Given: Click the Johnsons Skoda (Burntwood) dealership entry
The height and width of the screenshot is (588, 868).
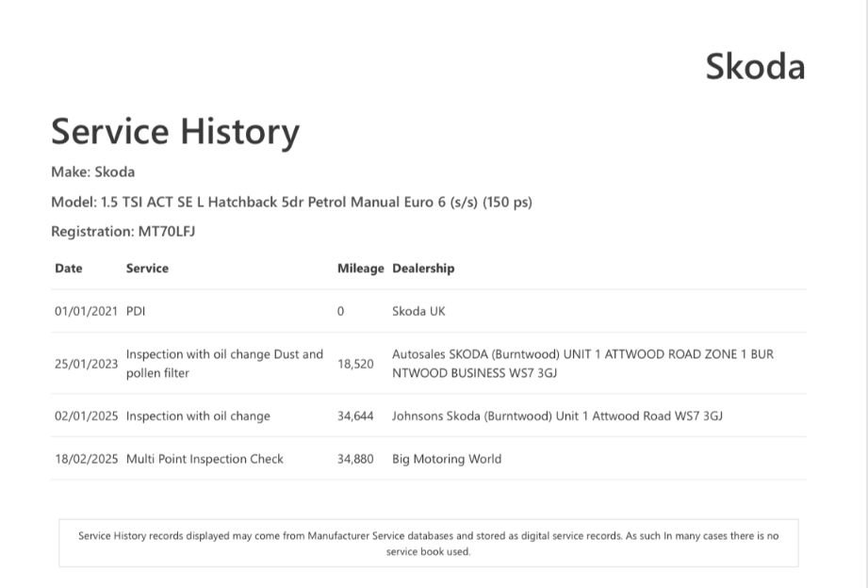Looking at the screenshot, I should click(x=557, y=416).
